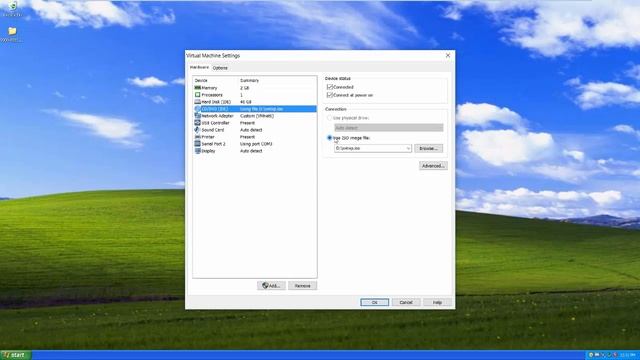Viewport: 640px width, 360px height.
Task: Select the Printer device icon
Action: pyautogui.click(x=198, y=137)
